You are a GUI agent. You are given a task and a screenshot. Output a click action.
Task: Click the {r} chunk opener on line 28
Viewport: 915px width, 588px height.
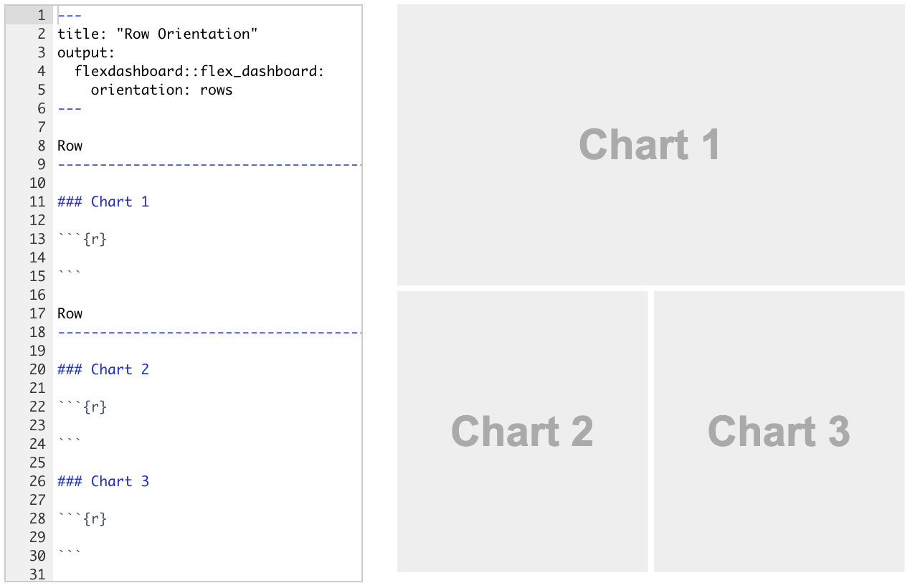(95, 518)
